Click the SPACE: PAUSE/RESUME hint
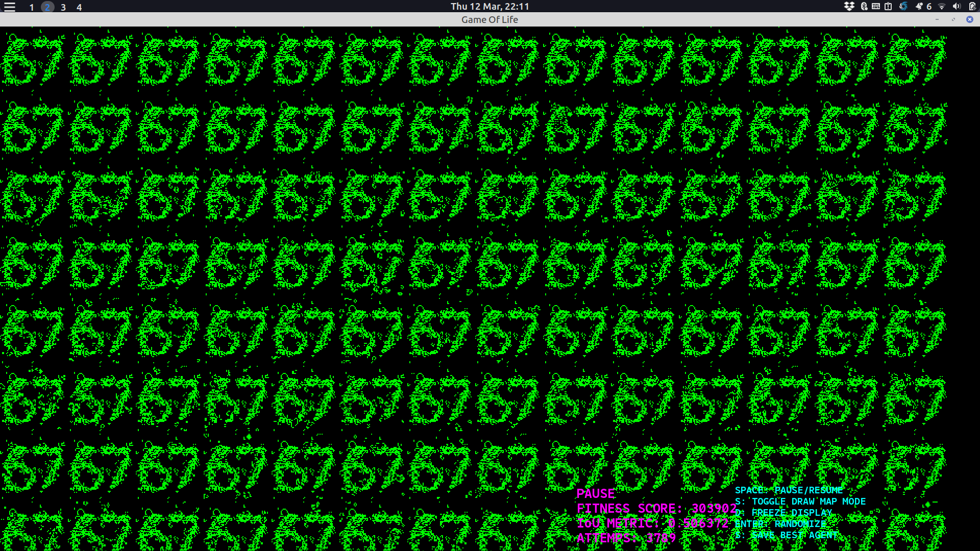980x551 pixels. coord(789,490)
